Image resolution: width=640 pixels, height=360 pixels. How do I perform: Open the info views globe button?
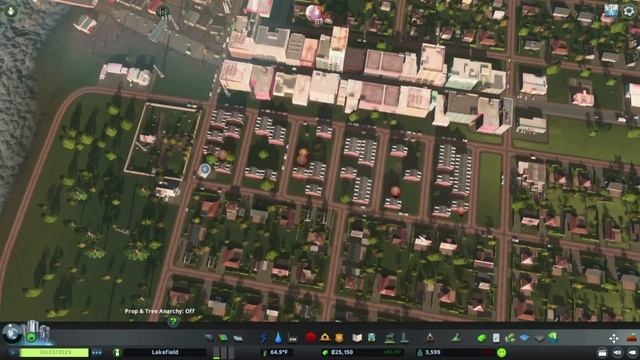tap(11, 333)
